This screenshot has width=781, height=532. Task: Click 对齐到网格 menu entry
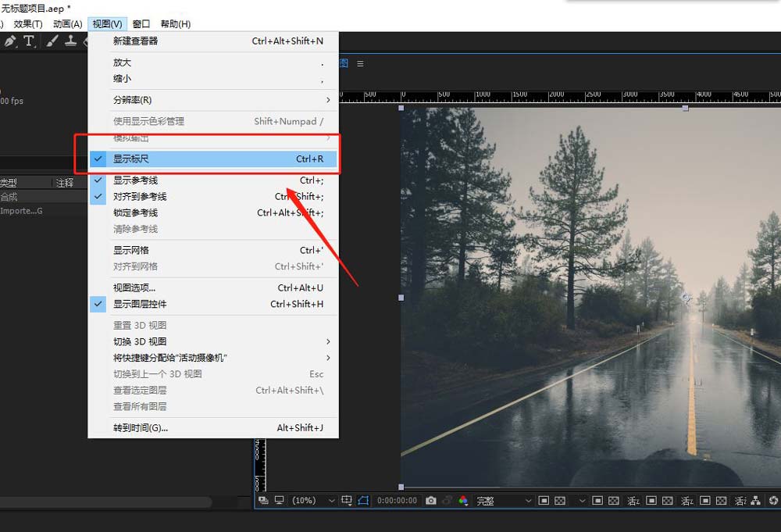click(x=213, y=266)
